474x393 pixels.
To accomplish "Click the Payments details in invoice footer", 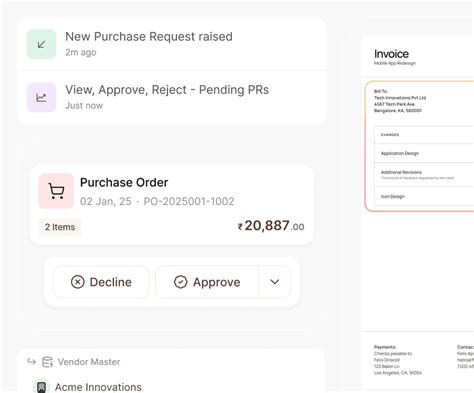I will 398,360.
